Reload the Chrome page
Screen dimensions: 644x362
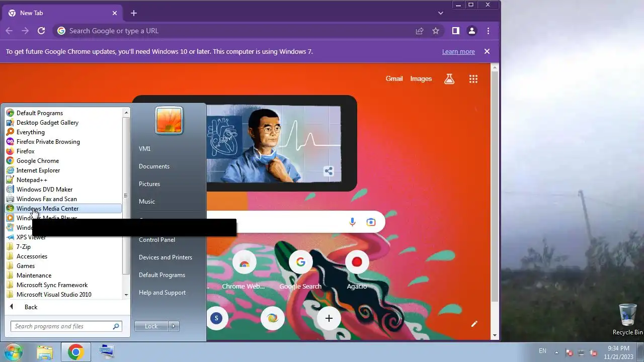click(x=41, y=31)
